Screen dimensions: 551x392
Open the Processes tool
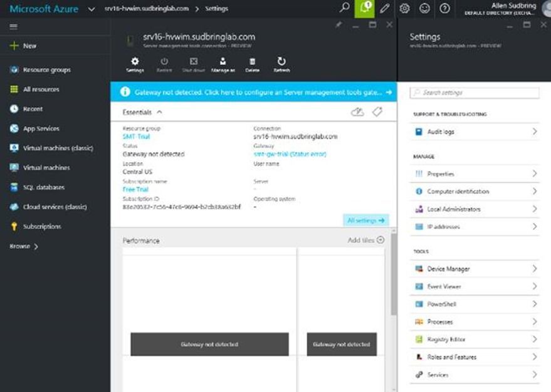[475, 322]
